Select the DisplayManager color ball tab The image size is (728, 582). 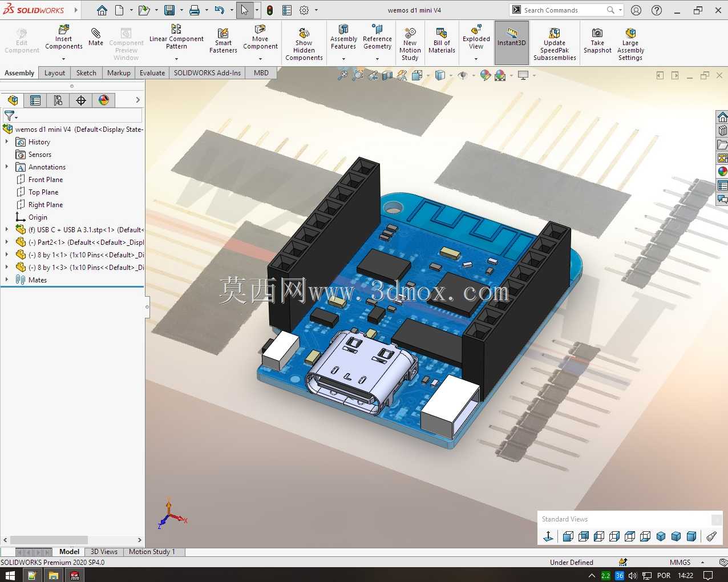[x=103, y=100]
